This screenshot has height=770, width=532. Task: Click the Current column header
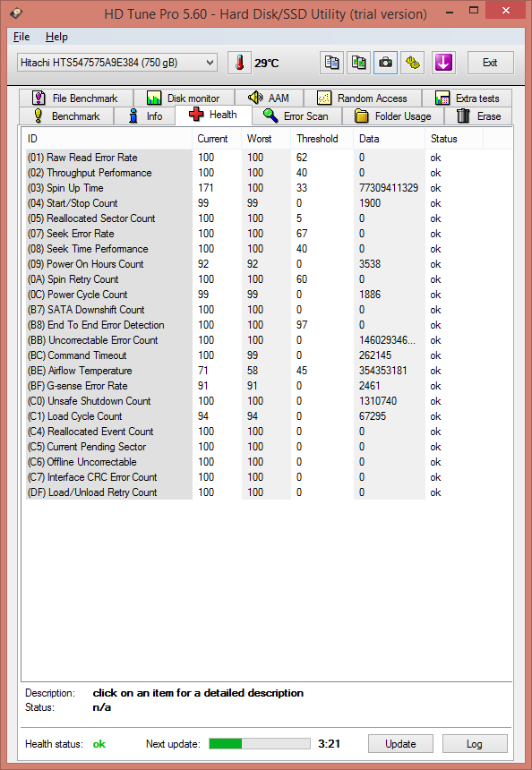point(217,139)
